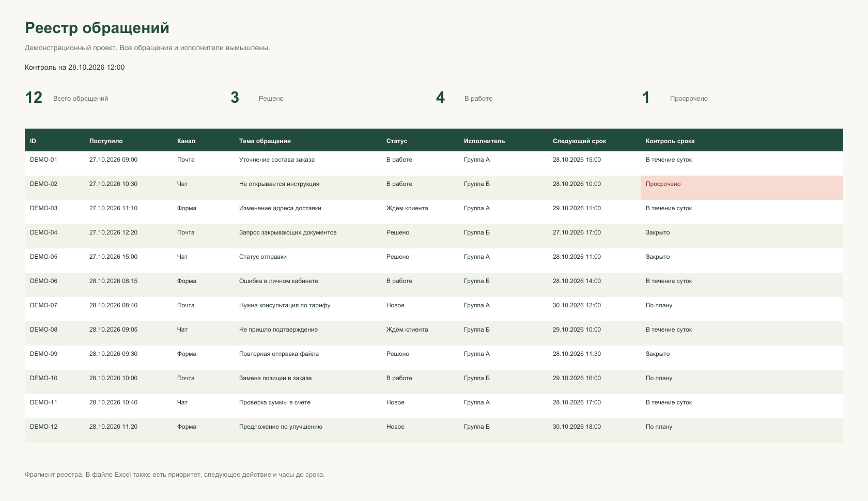The width and height of the screenshot is (868, 501).
Task: Click topic Уточнение состава заказа
Action: (277, 160)
